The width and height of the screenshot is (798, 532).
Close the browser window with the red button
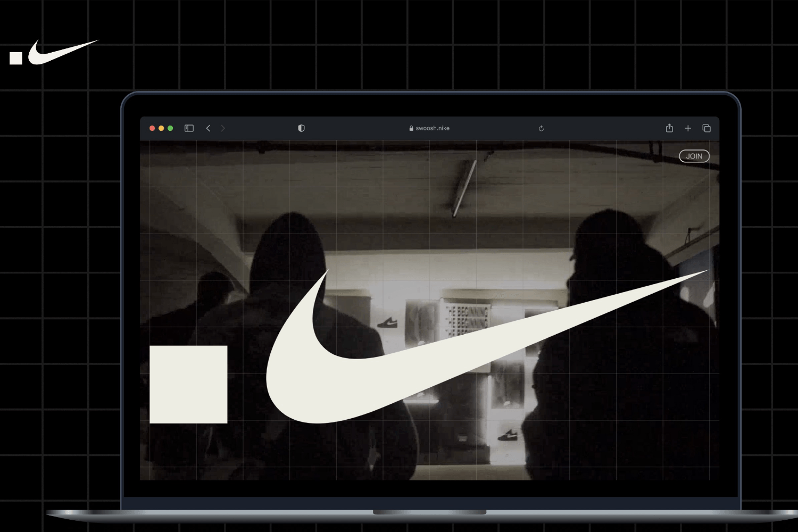click(152, 128)
